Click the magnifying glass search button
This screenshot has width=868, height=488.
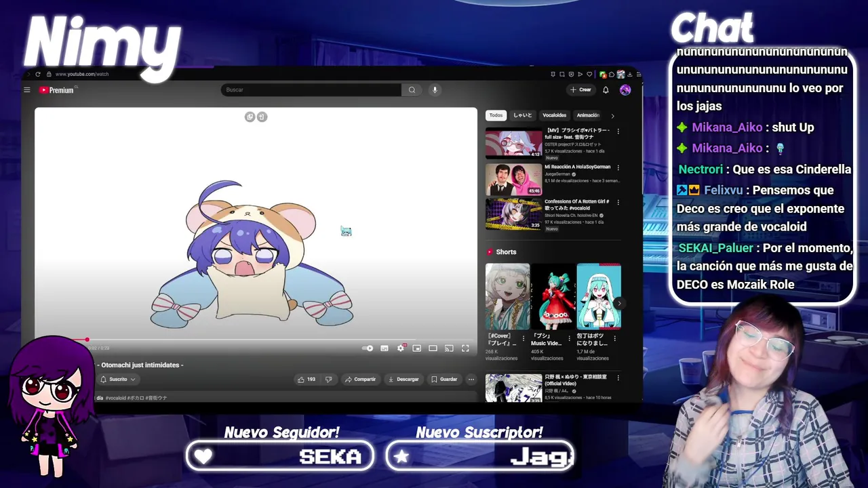coord(412,89)
